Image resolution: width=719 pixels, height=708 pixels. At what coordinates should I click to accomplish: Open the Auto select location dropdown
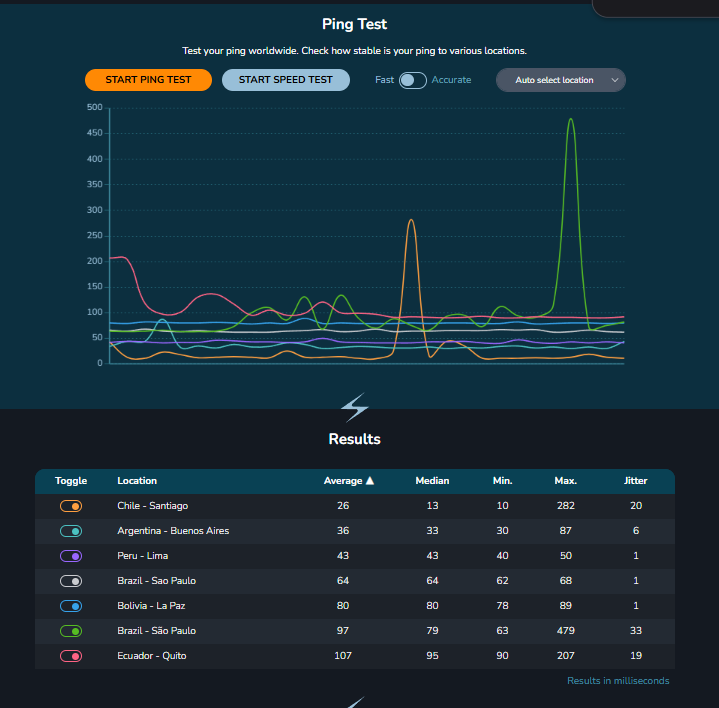click(560, 80)
